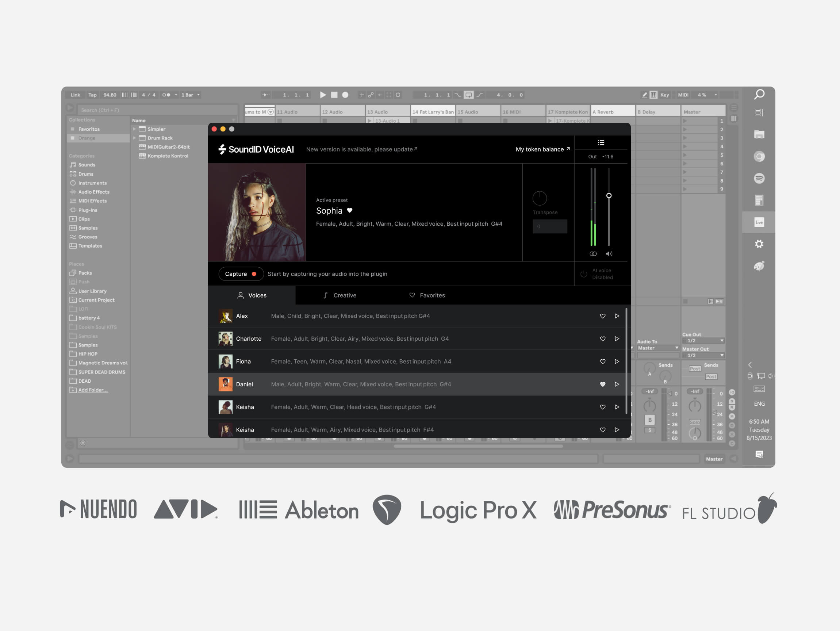
Task: Select MIDIGuitar2-64bit plugin
Action: 169,147
